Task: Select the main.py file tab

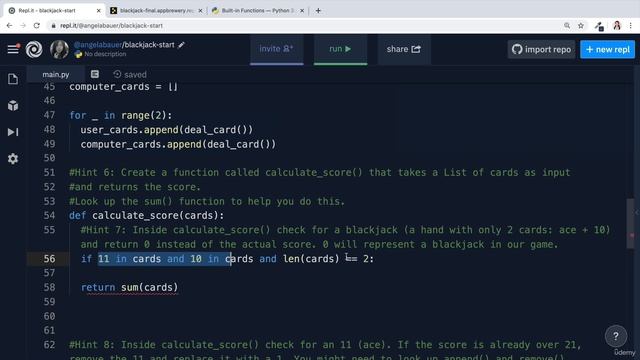Action: [x=56, y=74]
